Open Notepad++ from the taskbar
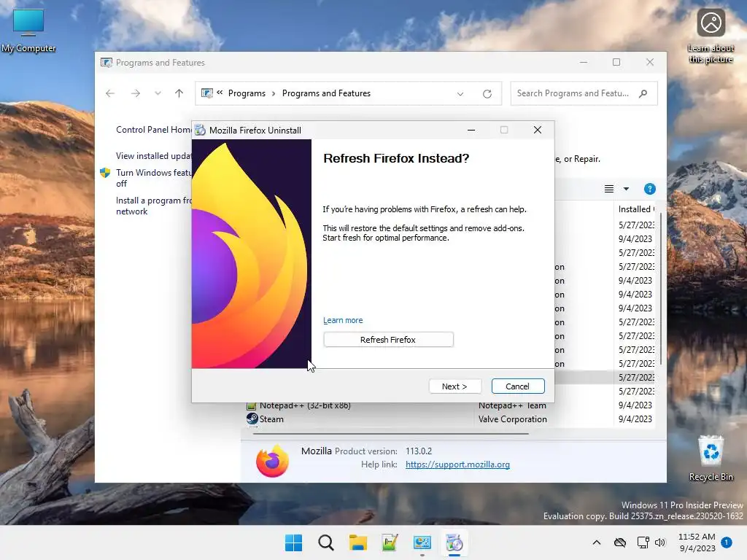The height and width of the screenshot is (560, 747). [390, 542]
